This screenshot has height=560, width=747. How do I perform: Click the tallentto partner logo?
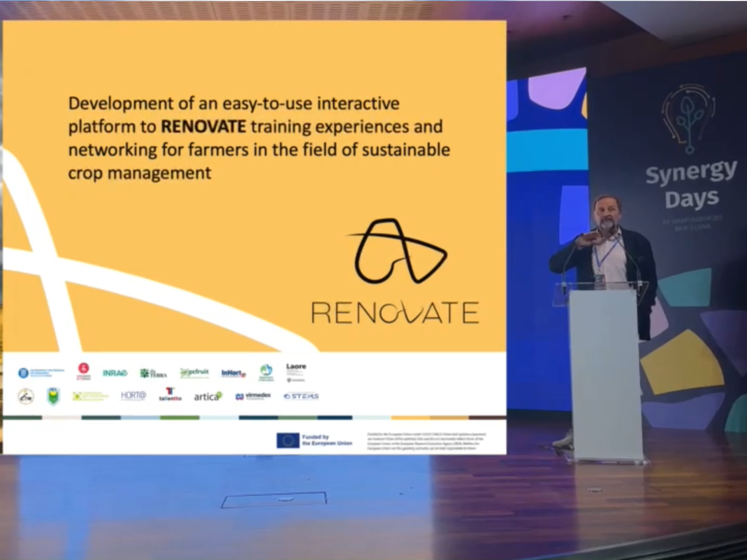coord(170,395)
